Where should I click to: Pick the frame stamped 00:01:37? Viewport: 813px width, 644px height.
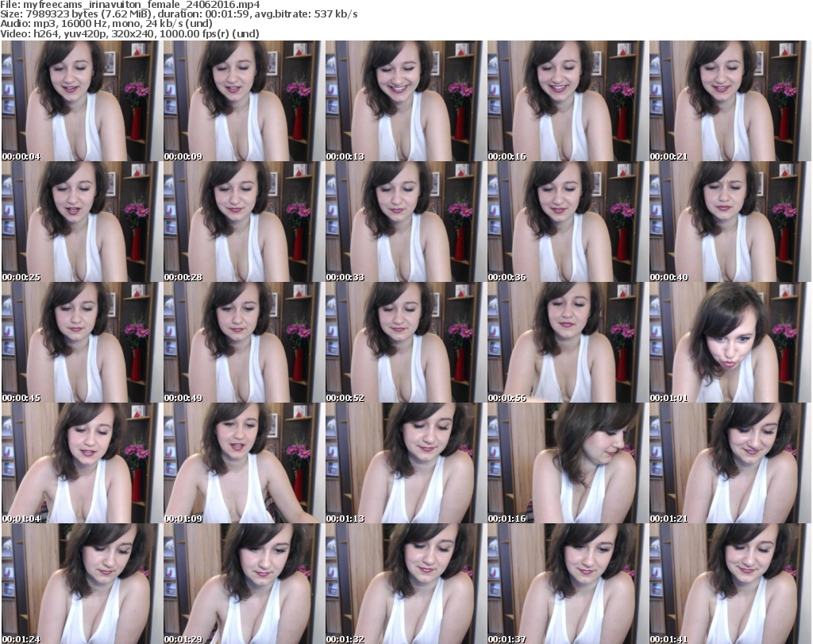[x=568, y=584]
